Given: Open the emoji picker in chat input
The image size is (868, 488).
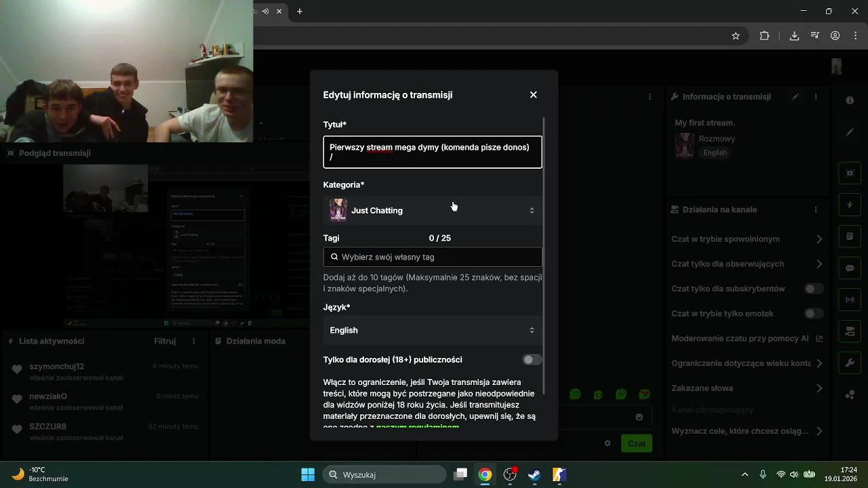Looking at the screenshot, I should pos(639,418).
